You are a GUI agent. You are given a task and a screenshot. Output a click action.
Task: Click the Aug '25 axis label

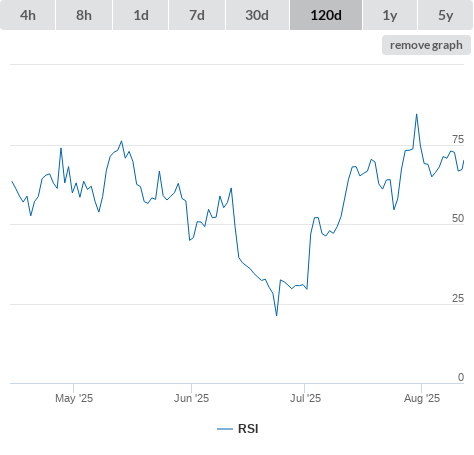(x=422, y=398)
